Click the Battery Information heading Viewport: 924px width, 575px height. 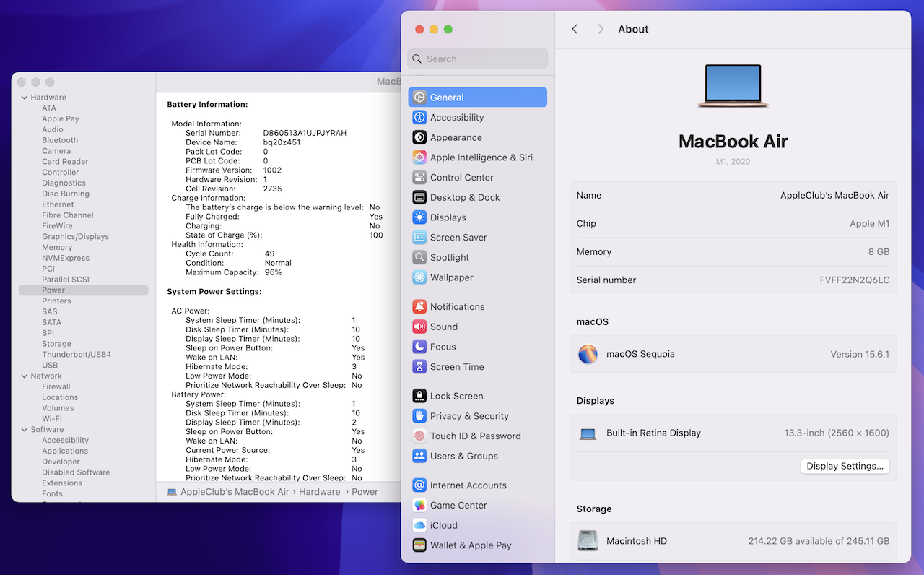[207, 105]
